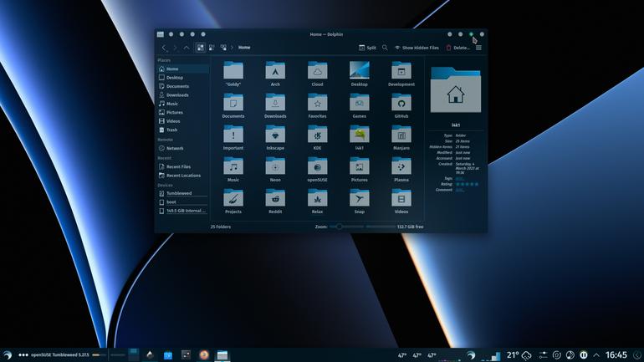Click the Delete button

click(x=457, y=48)
